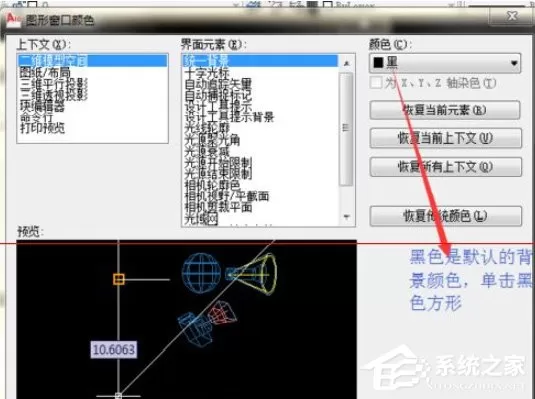Enable 为 X、Y、Z 轴染色 checkbox
This screenshot has height=399, width=535.
tap(376, 83)
